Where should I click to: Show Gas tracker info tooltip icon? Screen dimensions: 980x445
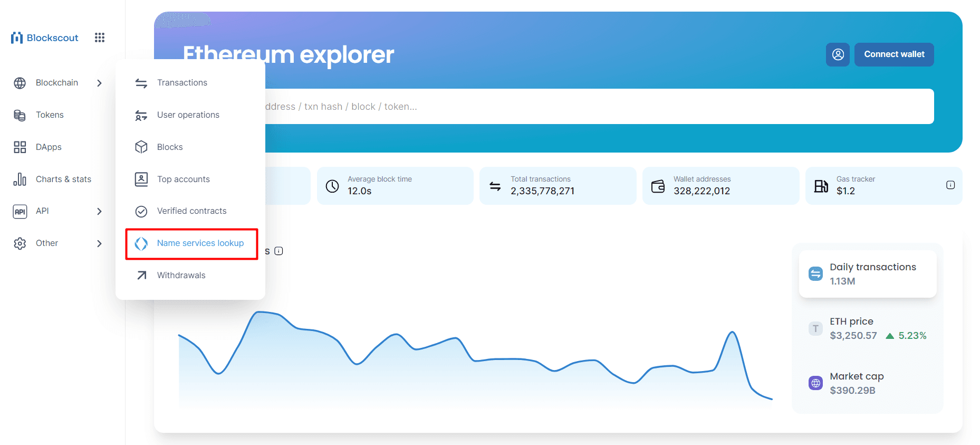[950, 185]
